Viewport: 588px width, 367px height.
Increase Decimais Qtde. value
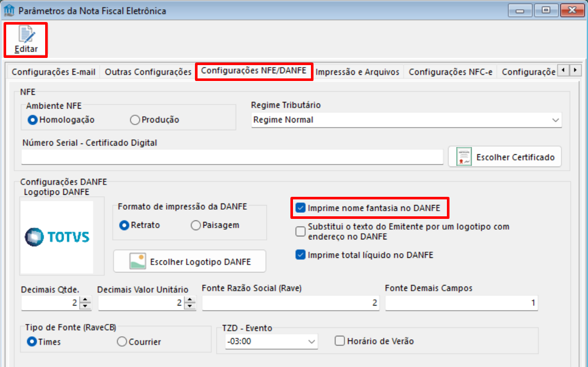pyautogui.click(x=86, y=299)
